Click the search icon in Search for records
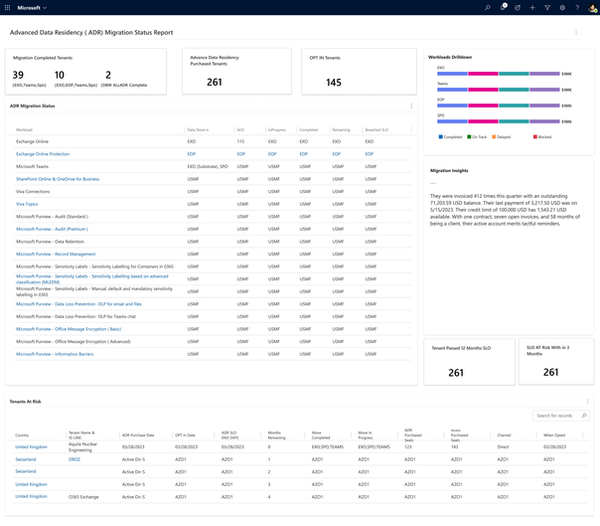Image resolution: width=600 pixels, height=526 pixels. (584, 415)
